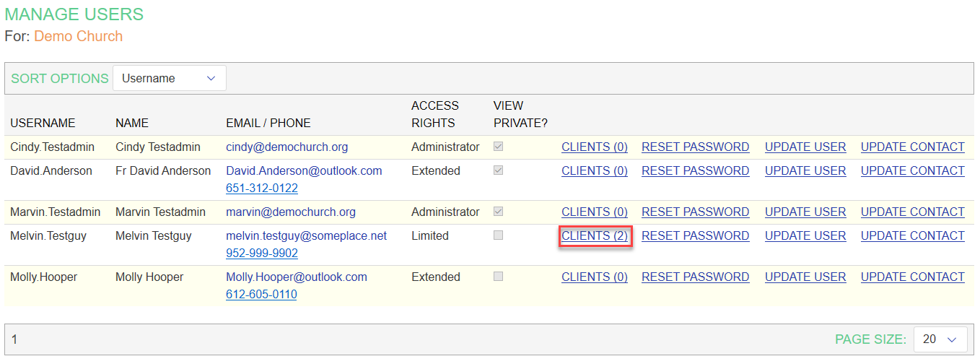Click phone number 612-605-0110
The height and width of the screenshot is (364, 980).
point(261,294)
